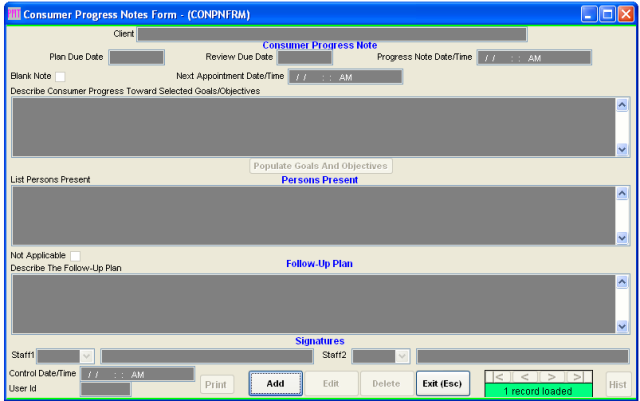Go to the first record navigation arrow
The width and height of the screenshot is (640, 401).
point(498,377)
